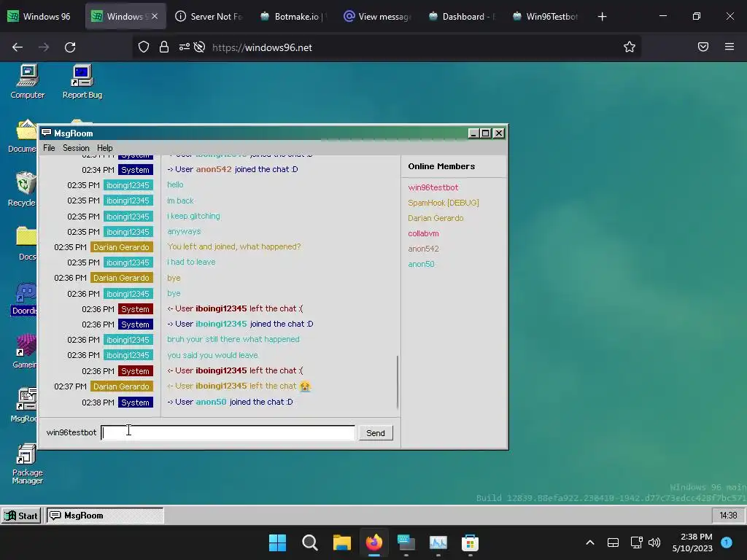Click the message input field

coord(228,433)
